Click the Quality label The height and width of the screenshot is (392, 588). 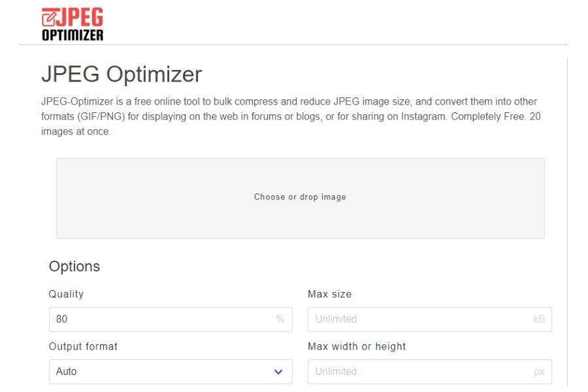pyautogui.click(x=66, y=294)
